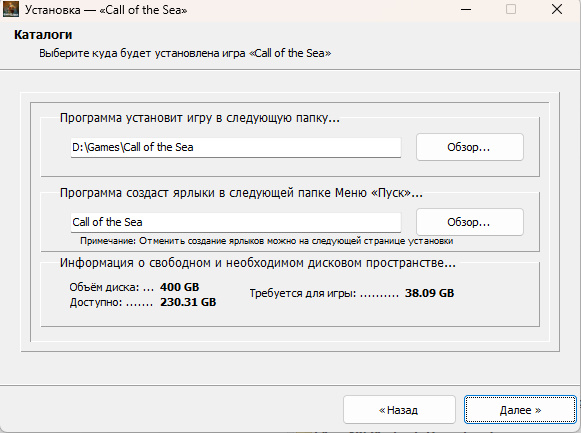Viewport: 581px width, 433px height.
Task: Minimize the installer window
Action: [466, 9]
